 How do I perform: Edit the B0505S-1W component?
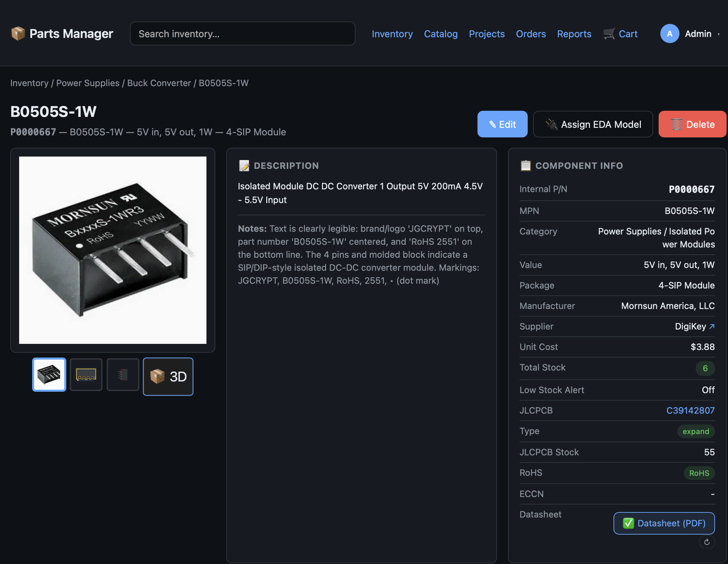pos(502,124)
